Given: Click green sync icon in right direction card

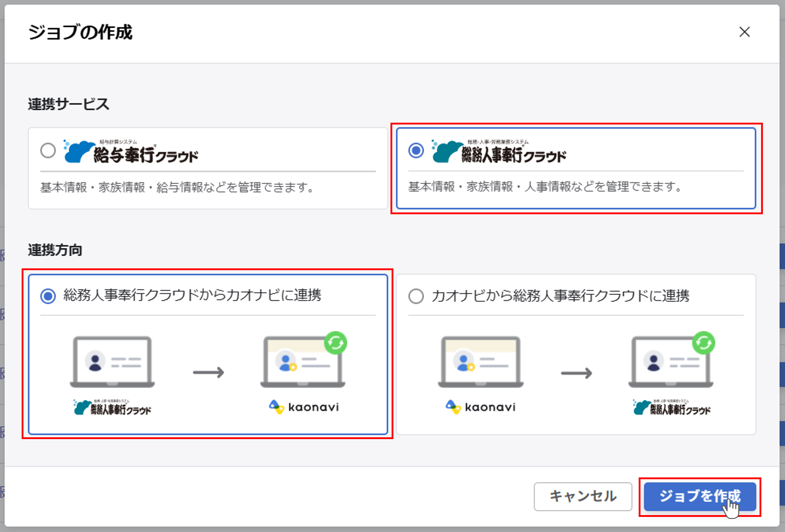Looking at the screenshot, I should (x=704, y=343).
